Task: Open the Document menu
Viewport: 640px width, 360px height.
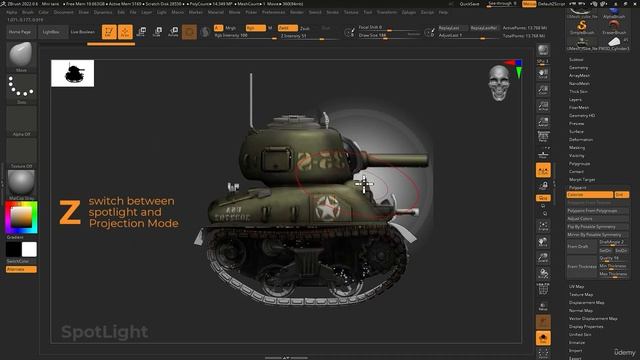Action: click(63, 12)
